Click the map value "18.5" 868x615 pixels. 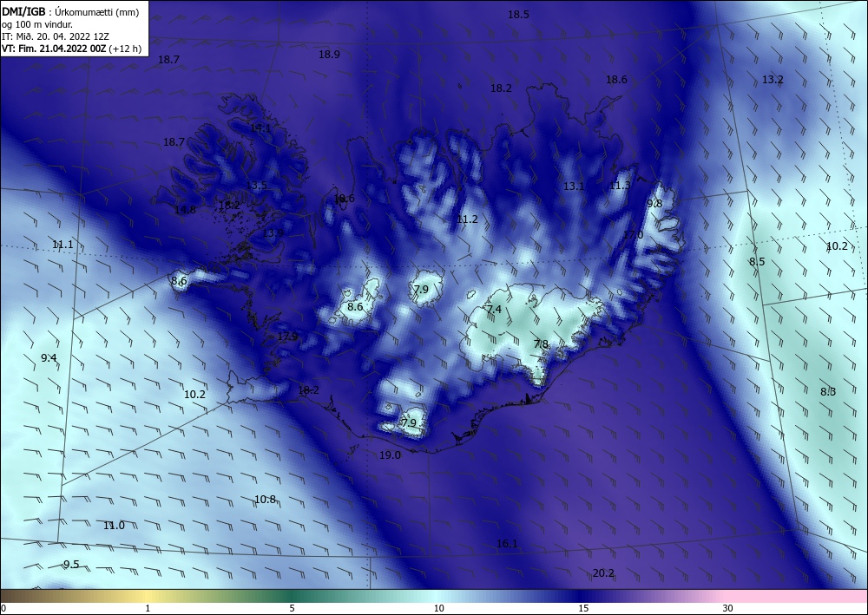pos(519,15)
